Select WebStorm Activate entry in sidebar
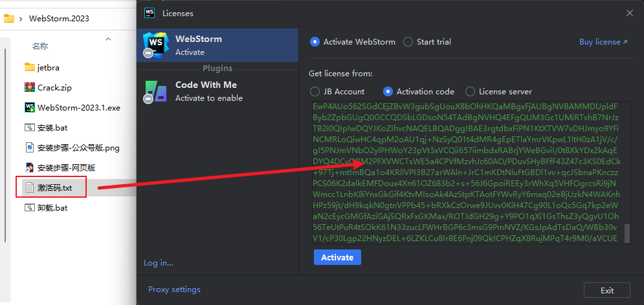This screenshot has width=644, height=305. [217, 45]
